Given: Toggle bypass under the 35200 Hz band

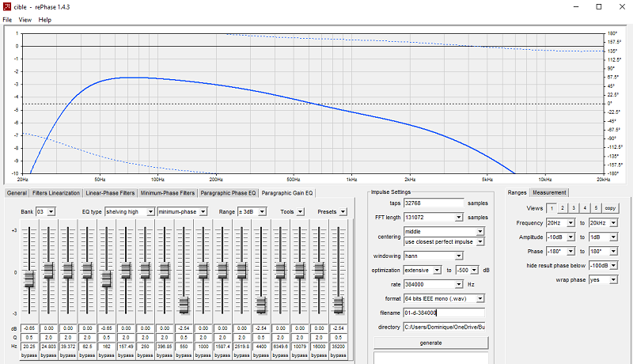Looking at the screenshot, I should [339, 355].
